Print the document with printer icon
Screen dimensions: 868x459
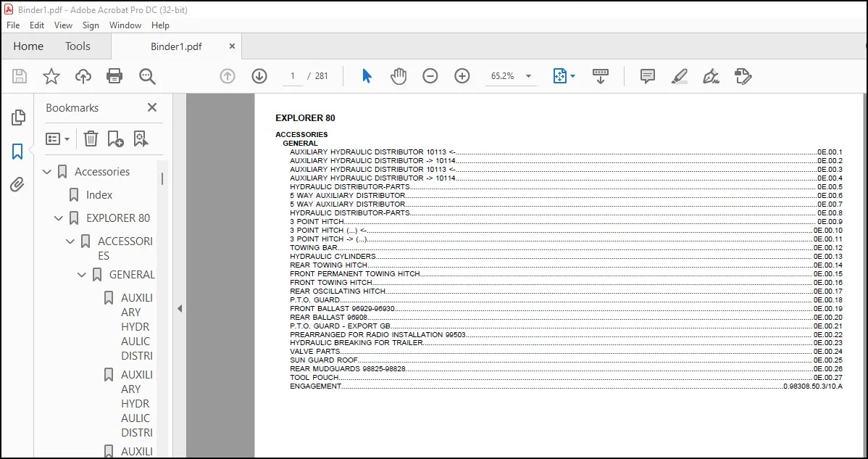[x=114, y=76]
